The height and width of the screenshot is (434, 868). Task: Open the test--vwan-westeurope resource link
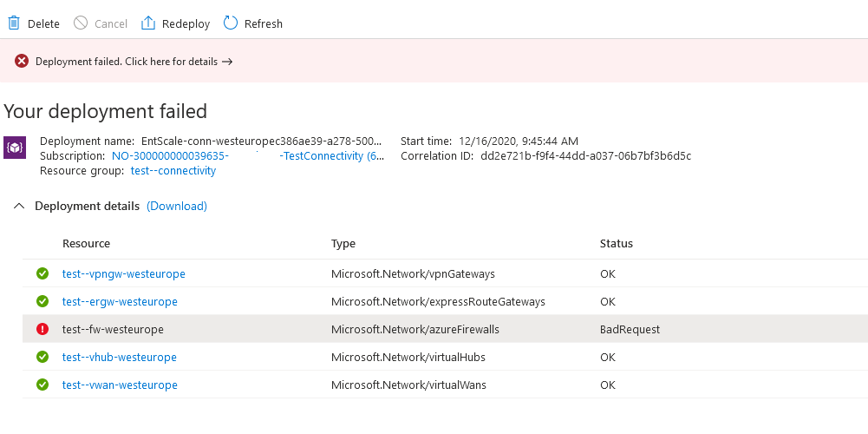pyautogui.click(x=120, y=385)
